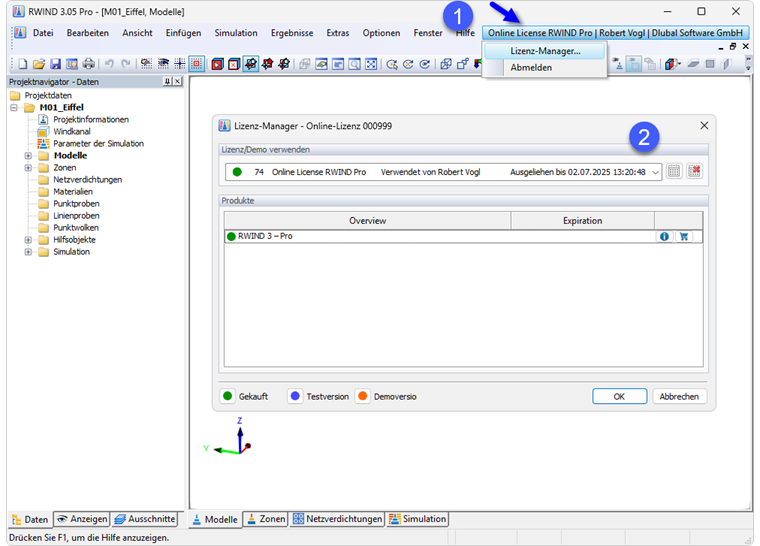760x546 pixels.
Task: Click the red X return-license icon
Action: 694,171
